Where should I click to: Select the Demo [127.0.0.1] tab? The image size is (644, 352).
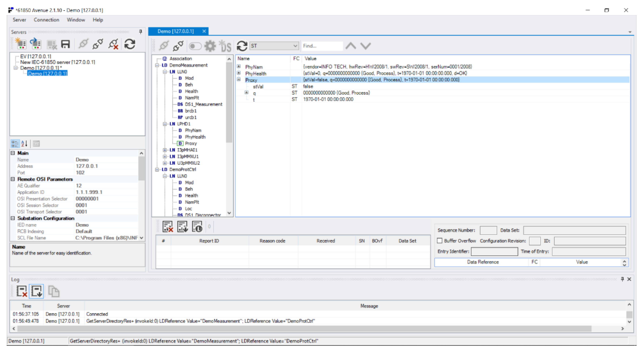coord(175,31)
